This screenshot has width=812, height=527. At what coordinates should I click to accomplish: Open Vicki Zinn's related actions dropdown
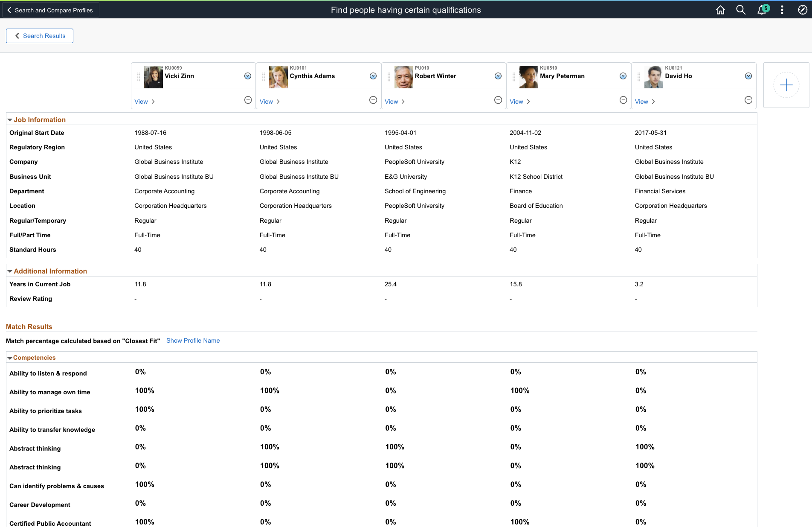pos(248,76)
